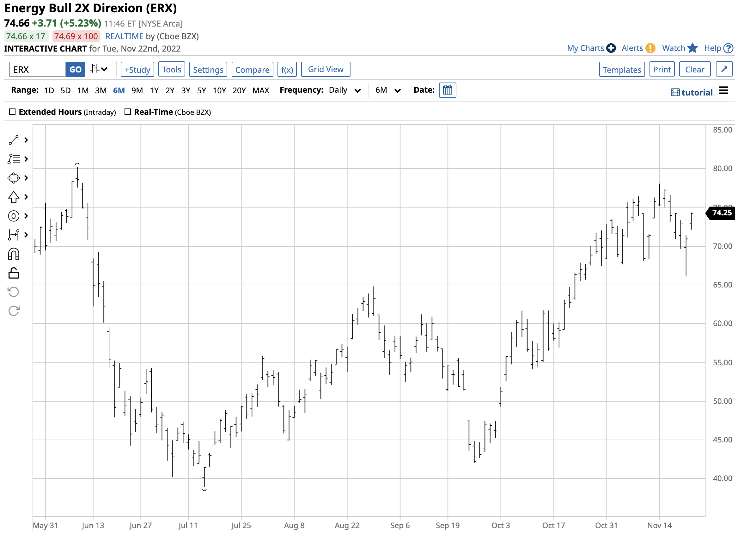Select the 10Y range

click(219, 90)
